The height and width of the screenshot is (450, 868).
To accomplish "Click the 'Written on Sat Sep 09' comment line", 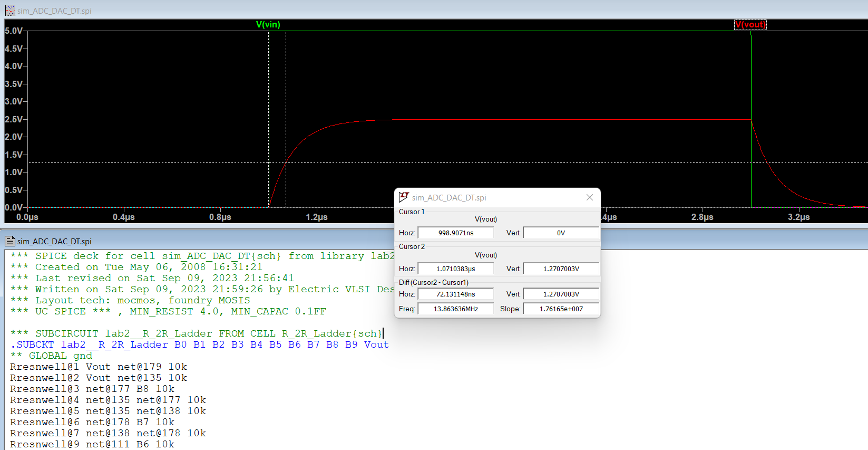I will click(x=202, y=289).
